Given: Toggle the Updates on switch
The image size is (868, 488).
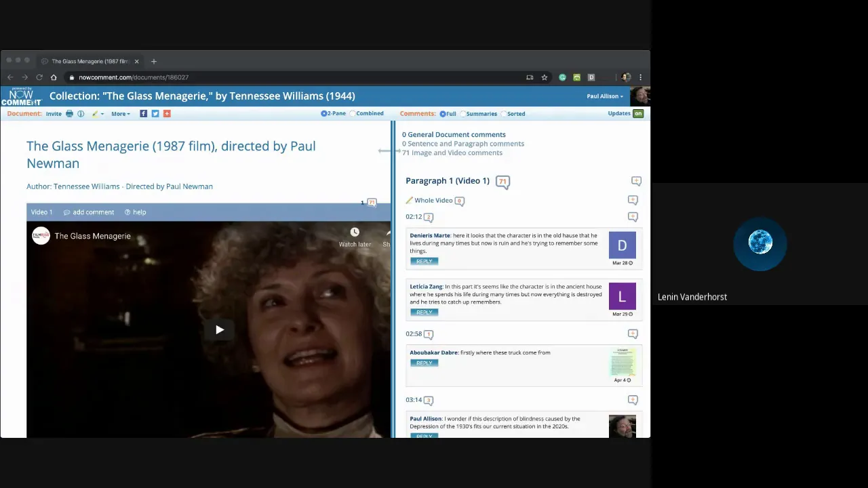Looking at the screenshot, I should (638, 114).
